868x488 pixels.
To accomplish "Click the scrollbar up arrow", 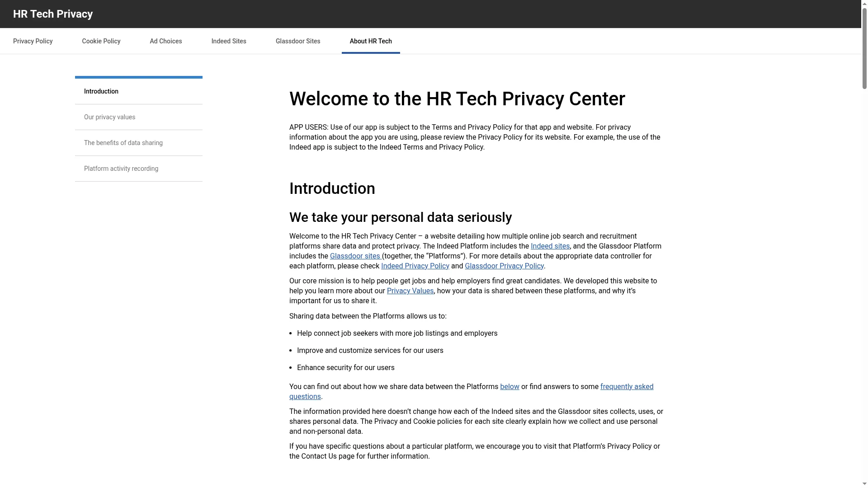I will tap(864, 3).
